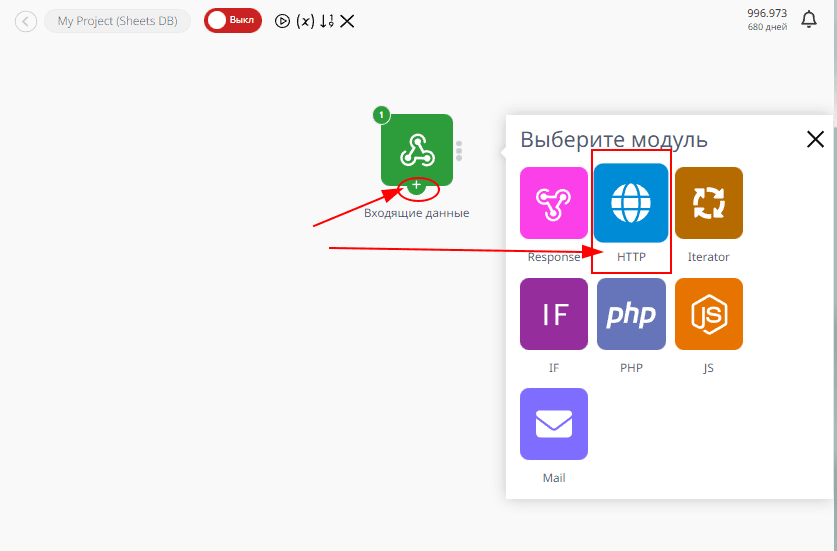Image resolution: width=837 pixels, height=551 pixels.
Task: Choose the Iterator module
Action: pos(708,203)
